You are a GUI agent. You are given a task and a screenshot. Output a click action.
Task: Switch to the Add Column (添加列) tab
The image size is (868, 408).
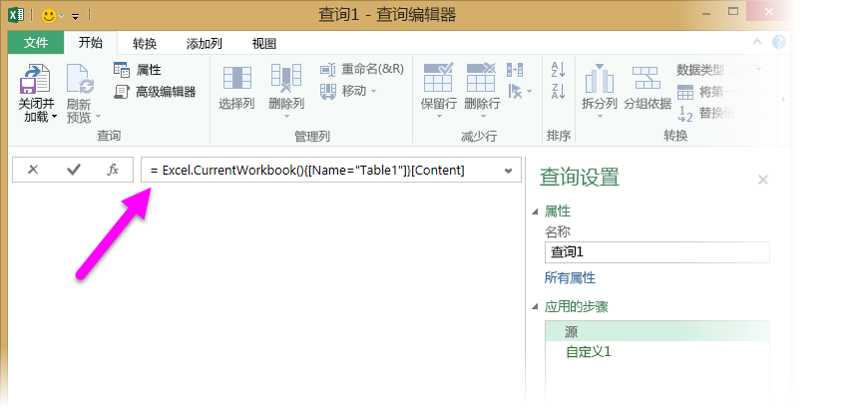(205, 43)
